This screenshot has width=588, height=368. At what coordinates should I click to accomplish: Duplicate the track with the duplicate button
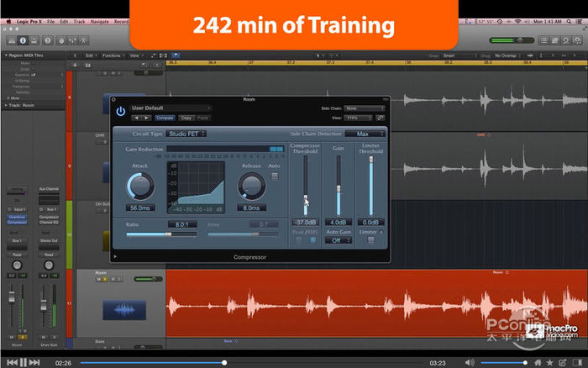pos(87,66)
